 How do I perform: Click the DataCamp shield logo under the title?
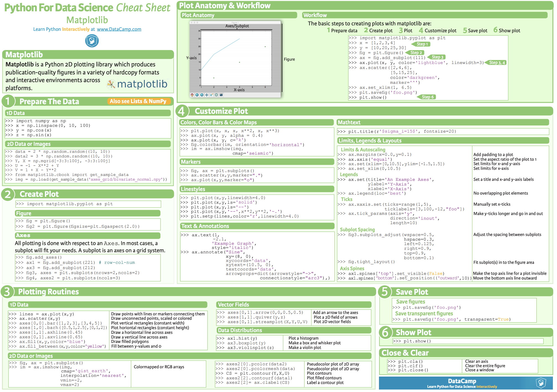coord(92,41)
